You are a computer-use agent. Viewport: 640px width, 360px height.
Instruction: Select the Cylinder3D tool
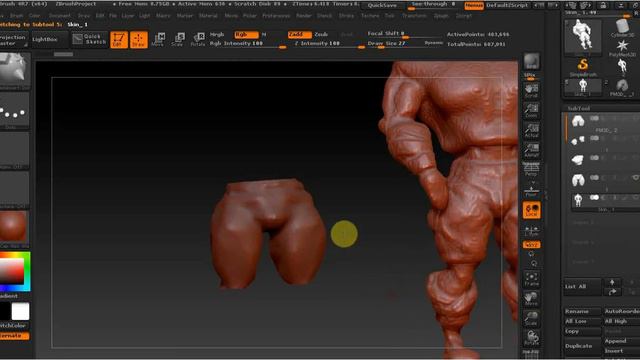click(x=622, y=28)
